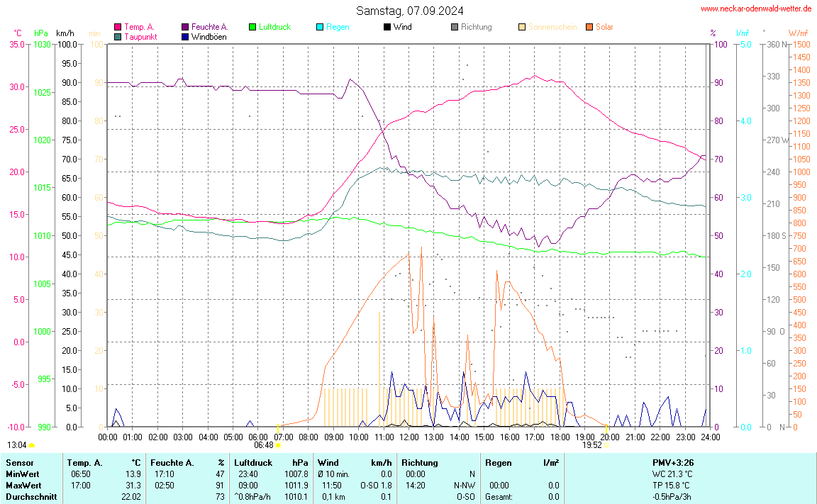This screenshot has width=817, height=504.
Task: Click the blue Windböen legend swatch
Action: coord(185,37)
